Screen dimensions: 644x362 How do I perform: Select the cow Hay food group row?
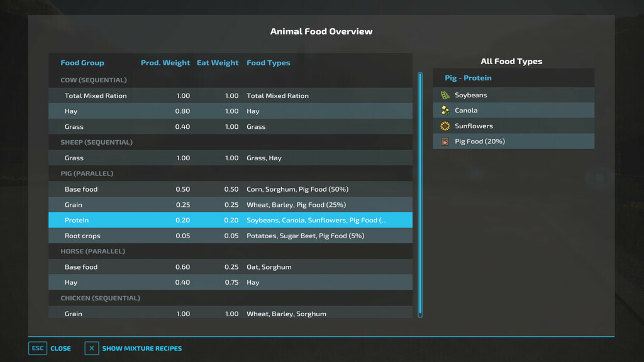click(x=230, y=111)
